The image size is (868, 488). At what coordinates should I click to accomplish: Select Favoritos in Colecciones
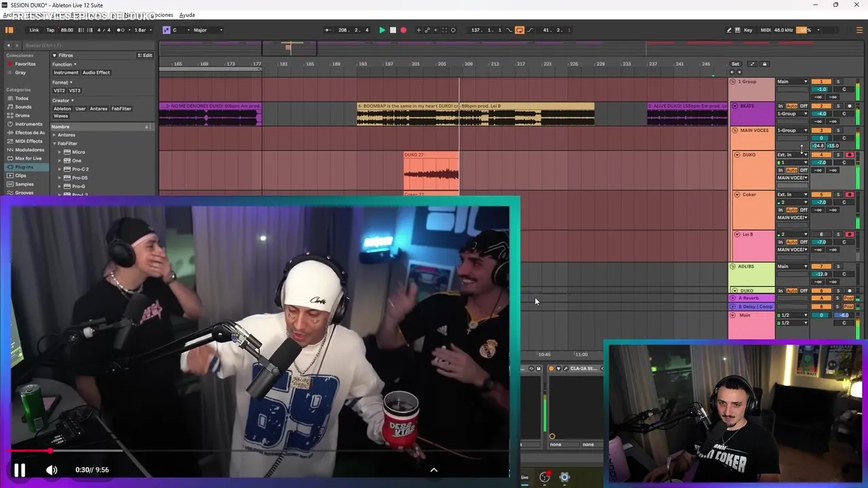(x=25, y=64)
